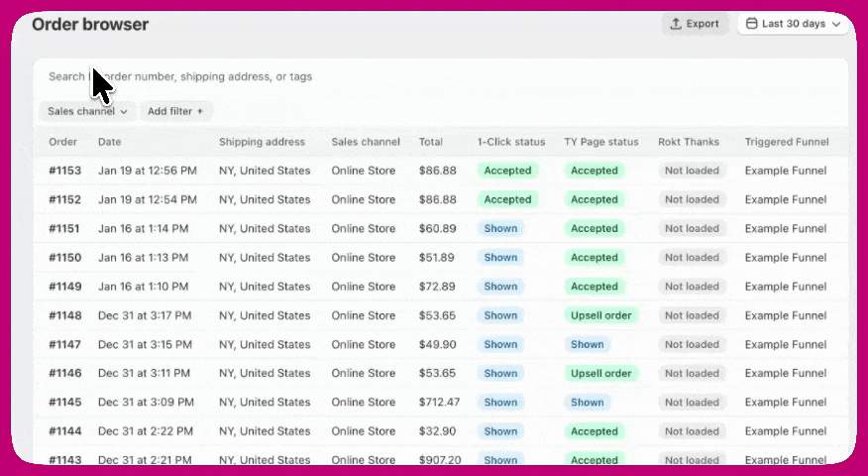Open order #1146
Viewport: 868px width, 476px height.
point(64,374)
